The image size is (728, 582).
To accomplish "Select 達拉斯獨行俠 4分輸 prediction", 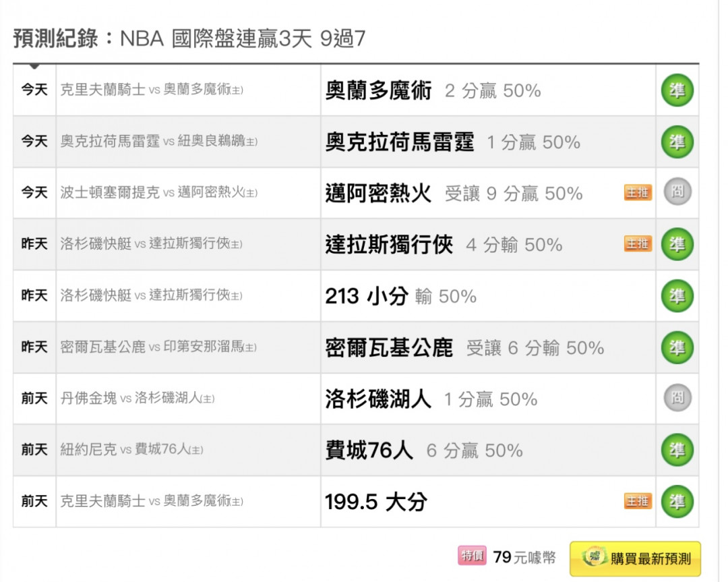I will 444,244.
